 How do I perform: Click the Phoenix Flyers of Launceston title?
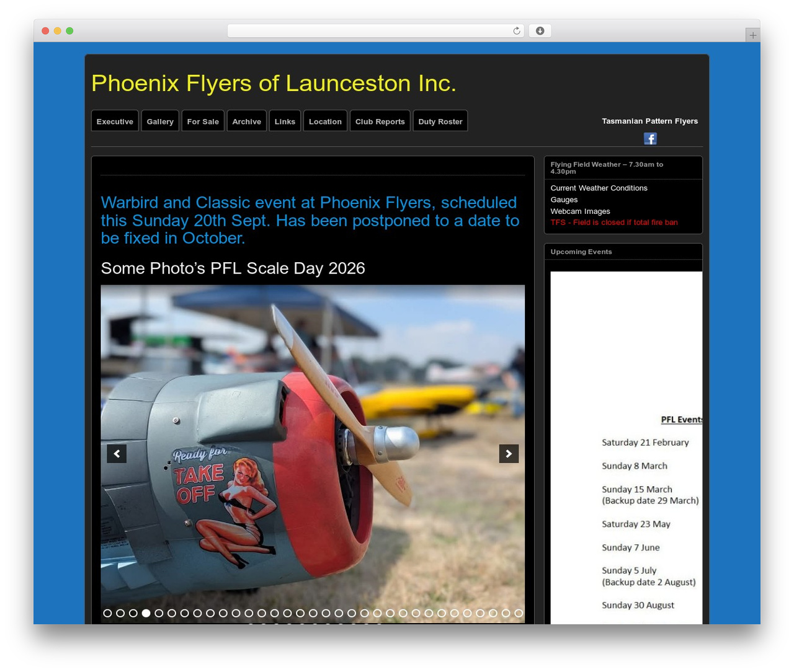[274, 83]
